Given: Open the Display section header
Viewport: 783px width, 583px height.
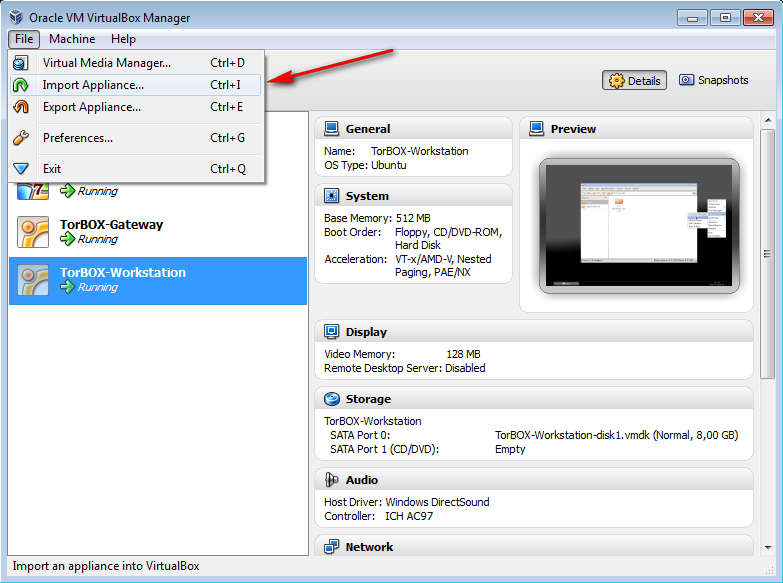Looking at the screenshot, I should click(x=534, y=332).
